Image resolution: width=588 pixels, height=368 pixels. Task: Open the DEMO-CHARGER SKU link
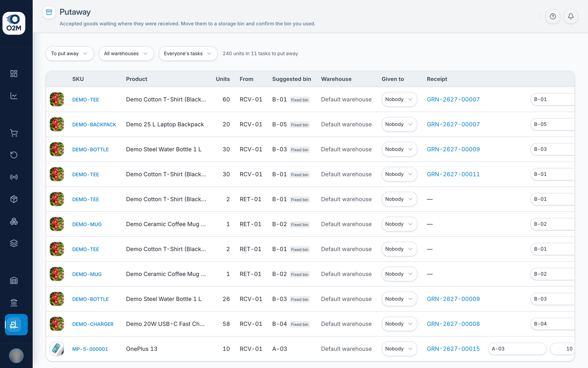pos(93,324)
